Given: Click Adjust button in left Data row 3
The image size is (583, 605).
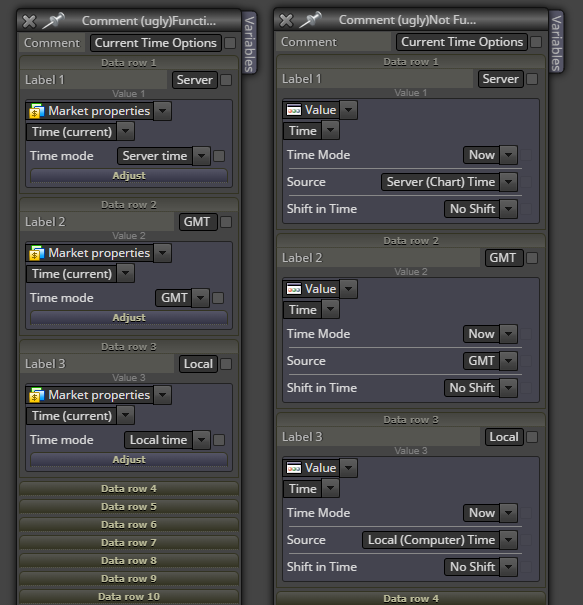Looking at the screenshot, I should (129, 460).
